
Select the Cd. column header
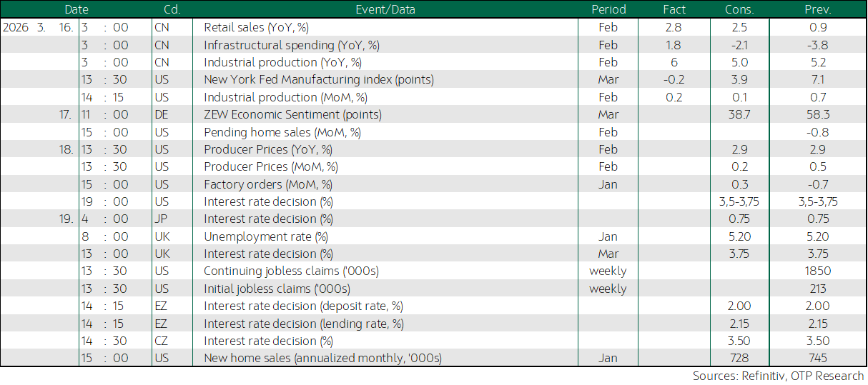(172, 10)
